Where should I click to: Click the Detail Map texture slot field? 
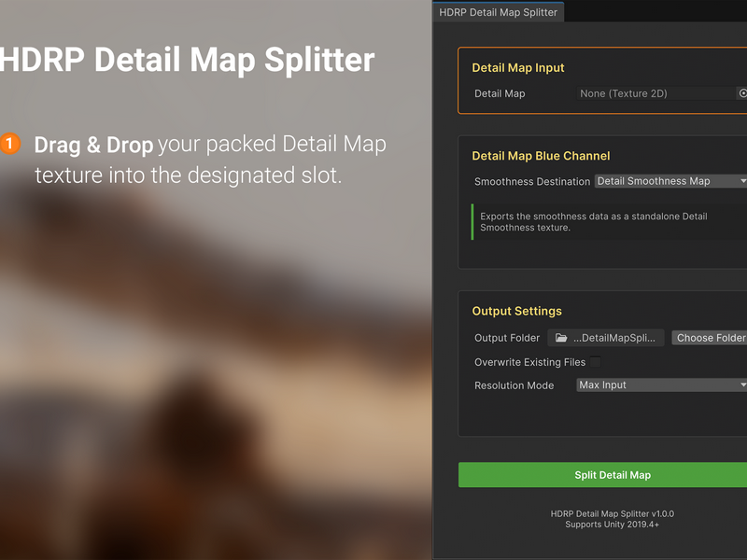[x=656, y=93]
